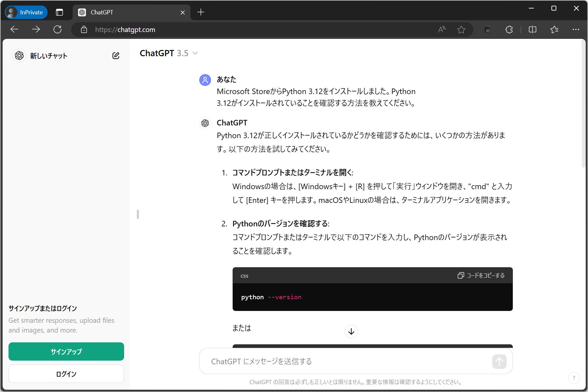588x392 pixels.
Task: Expand the ChatGPT 3.5 model dropdown
Action: click(169, 53)
